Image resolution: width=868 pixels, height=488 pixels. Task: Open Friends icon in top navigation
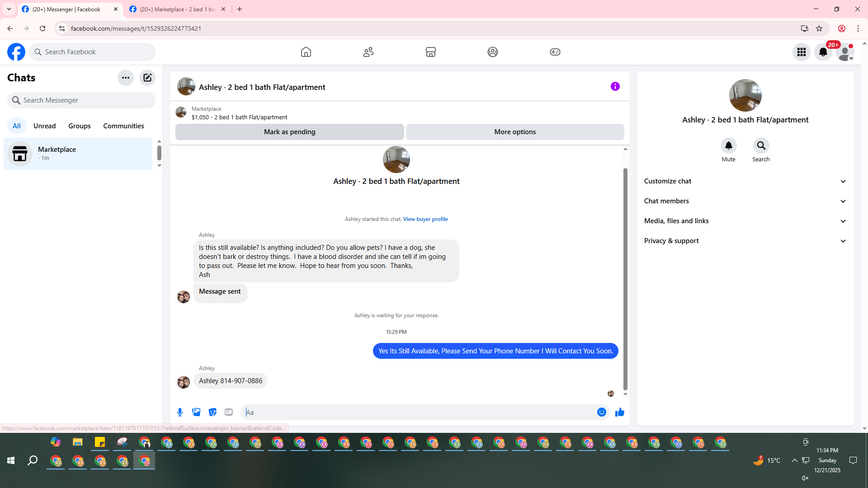pyautogui.click(x=368, y=52)
